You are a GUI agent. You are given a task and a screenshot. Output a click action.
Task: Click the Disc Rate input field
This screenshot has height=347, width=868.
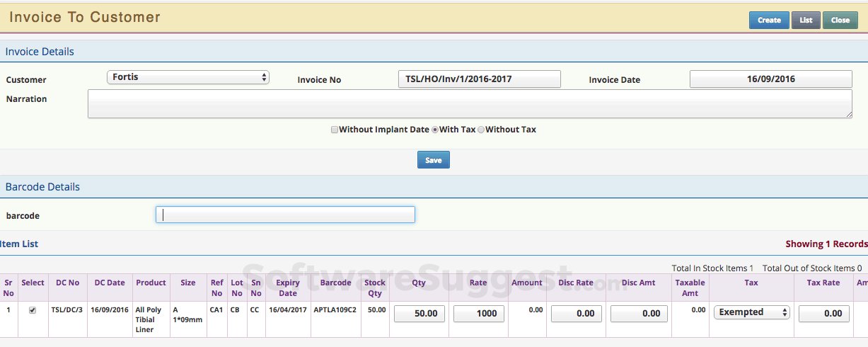[x=577, y=313]
